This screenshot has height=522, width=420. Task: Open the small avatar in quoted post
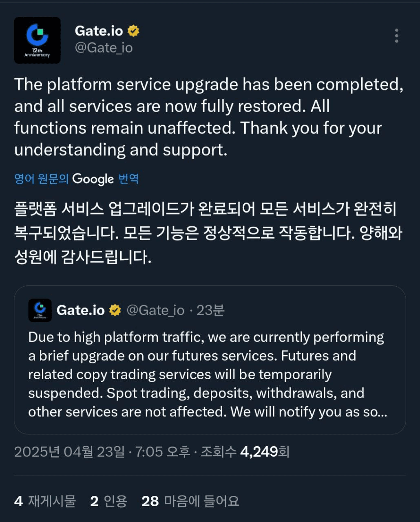pyautogui.click(x=40, y=310)
